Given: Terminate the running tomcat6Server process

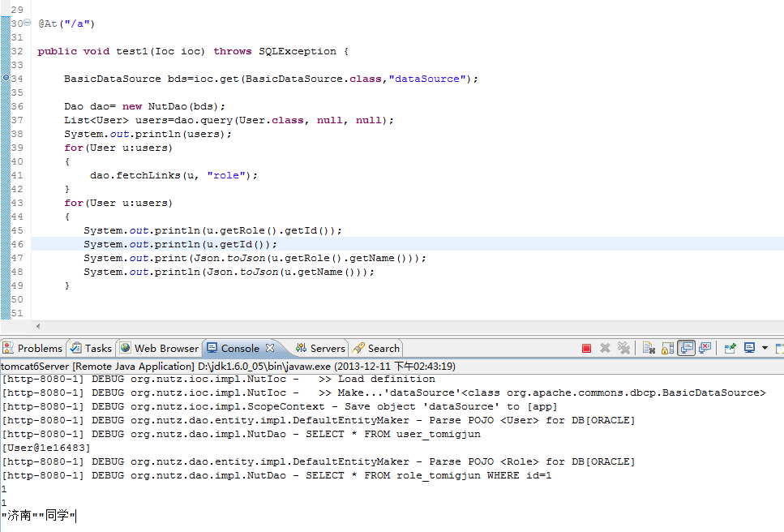Looking at the screenshot, I should click(586, 348).
